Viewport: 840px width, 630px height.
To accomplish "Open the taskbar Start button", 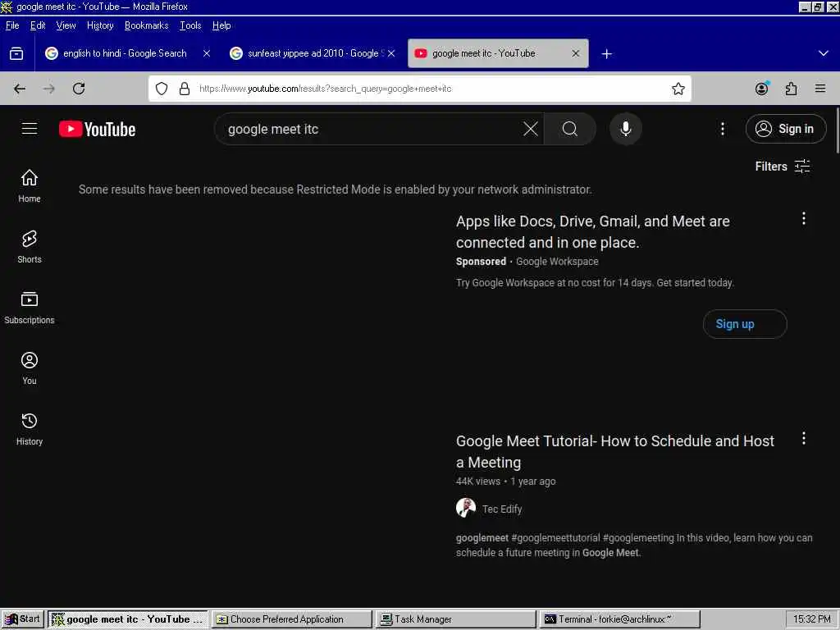I will 21,619.
